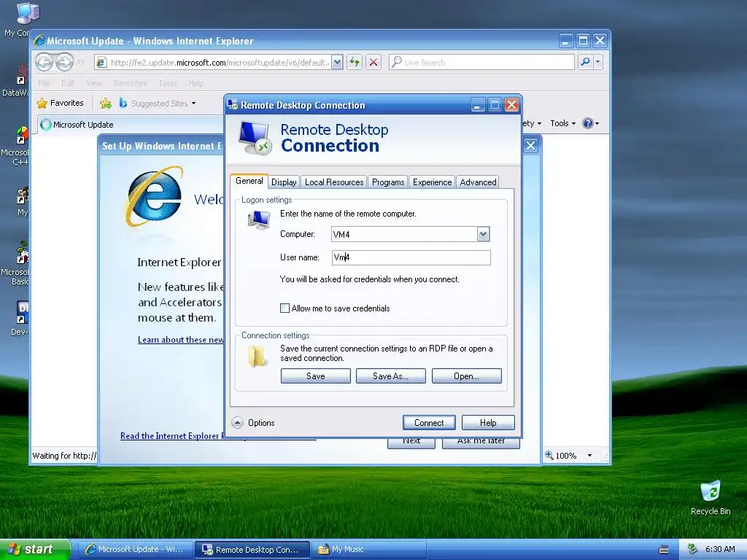This screenshot has height=560, width=747.
Task: Click into the Computer field showing VM4
Action: click(404, 234)
